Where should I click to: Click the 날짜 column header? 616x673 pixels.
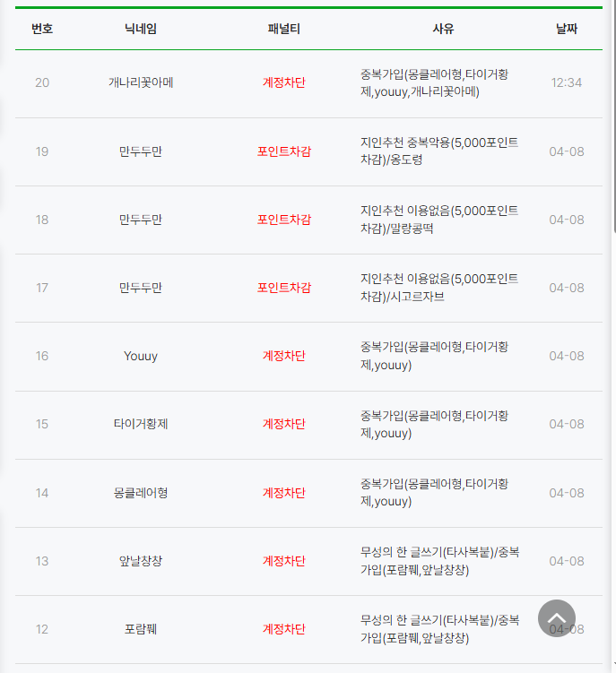[x=566, y=29]
